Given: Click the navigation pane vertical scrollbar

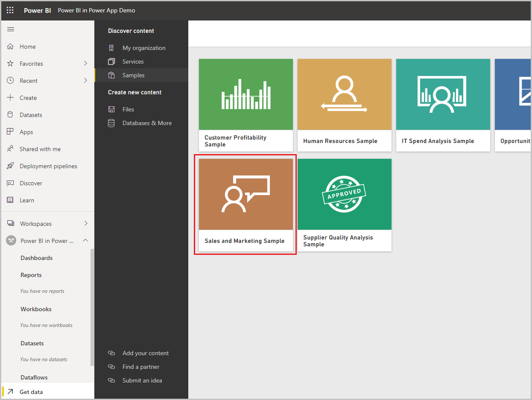Looking at the screenshot, I should [x=92, y=307].
